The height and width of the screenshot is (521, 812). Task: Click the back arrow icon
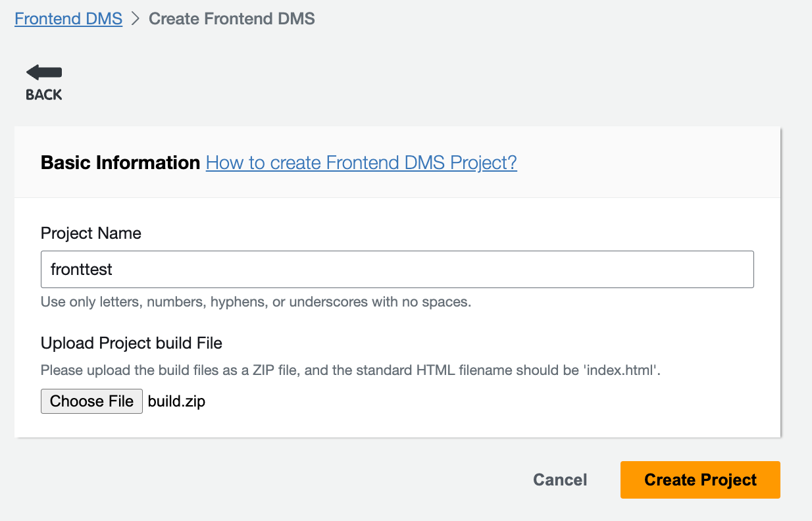43,72
